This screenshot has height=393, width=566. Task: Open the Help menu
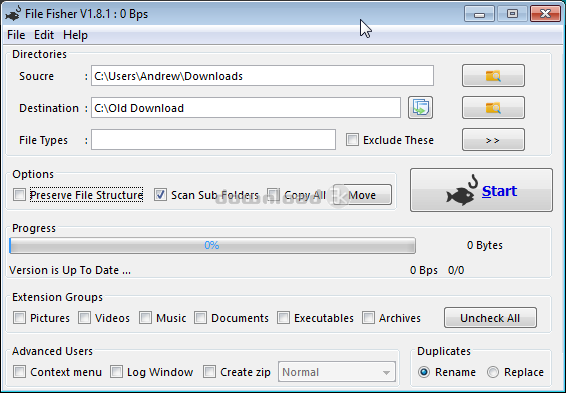[75, 35]
